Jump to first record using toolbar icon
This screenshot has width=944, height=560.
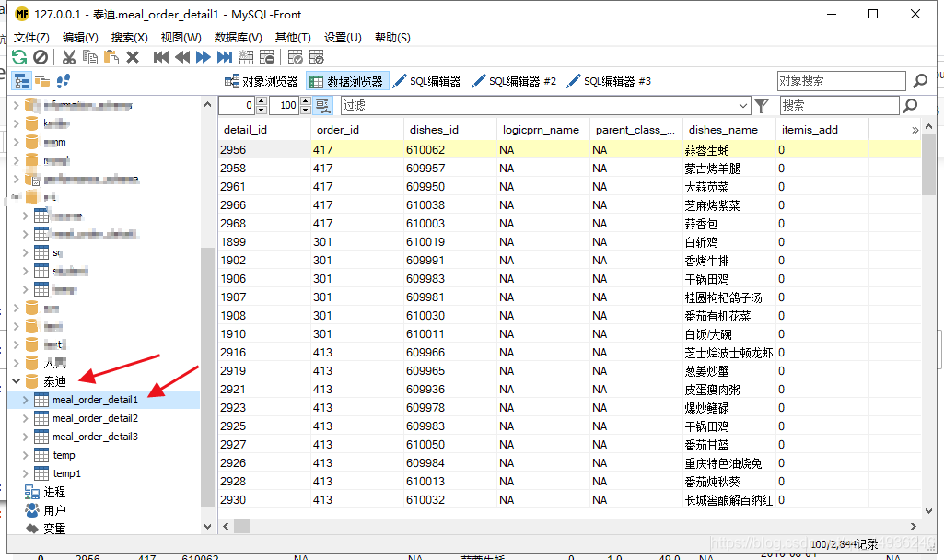click(160, 56)
